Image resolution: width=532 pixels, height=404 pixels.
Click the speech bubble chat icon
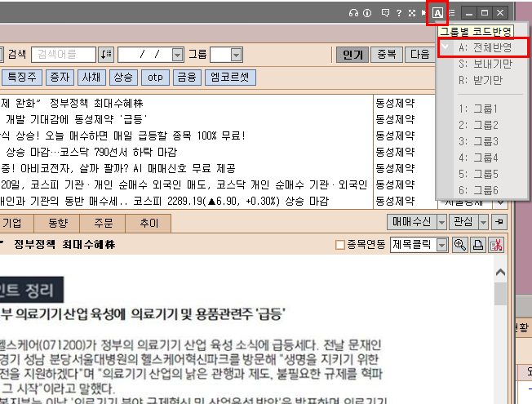[x=385, y=13]
